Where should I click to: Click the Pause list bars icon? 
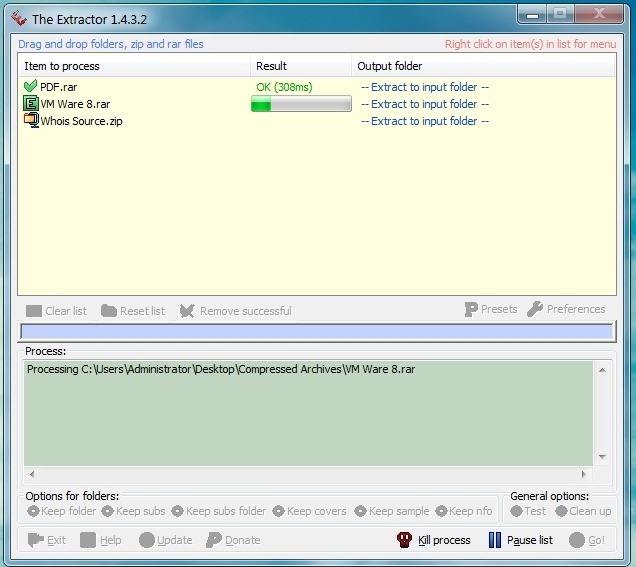(x=494, y=540)
